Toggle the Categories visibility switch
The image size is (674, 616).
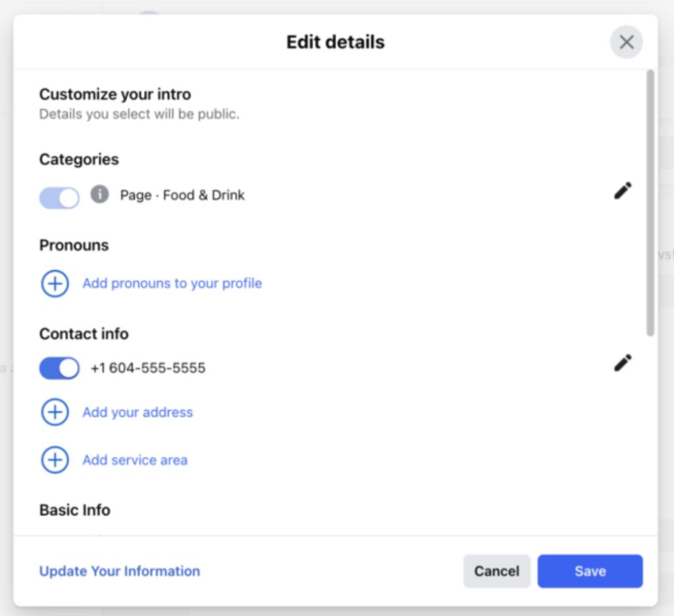point(59,197)
